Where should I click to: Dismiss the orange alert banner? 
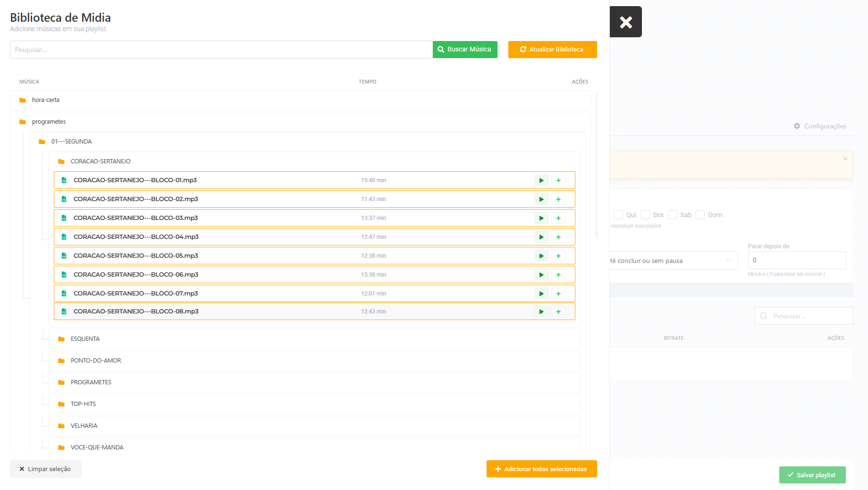tap(845, 159)
